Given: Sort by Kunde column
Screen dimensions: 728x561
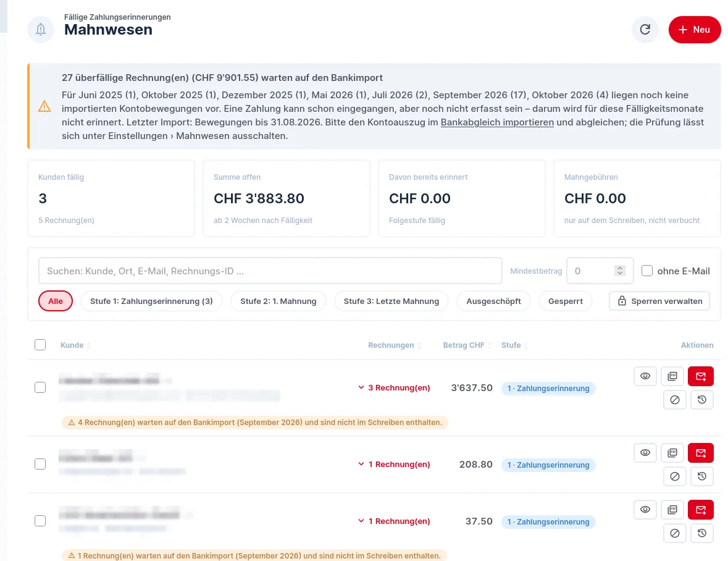Looking at the screenshot, I should [75, 345].
